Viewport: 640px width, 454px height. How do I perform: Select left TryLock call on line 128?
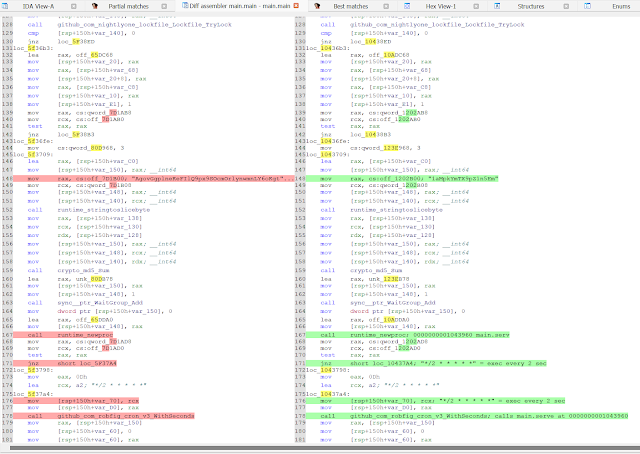click(x=129, y=24)
